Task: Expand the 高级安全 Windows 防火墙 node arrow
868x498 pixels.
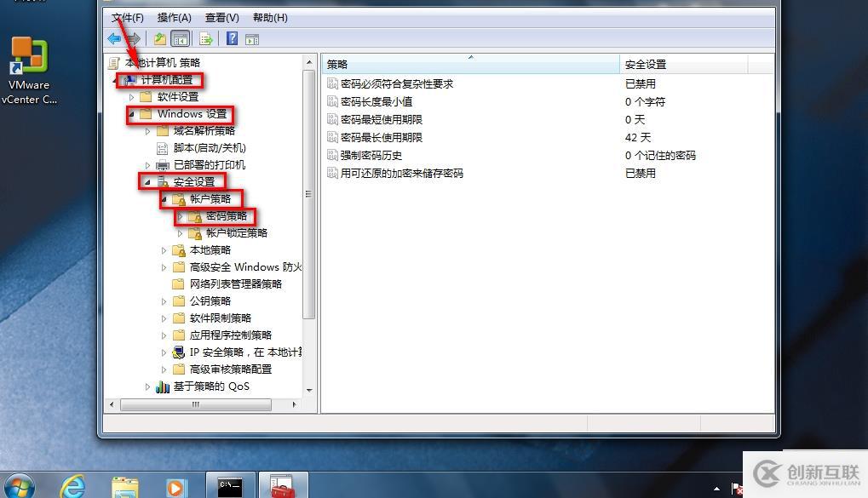Action: point(164,267)
